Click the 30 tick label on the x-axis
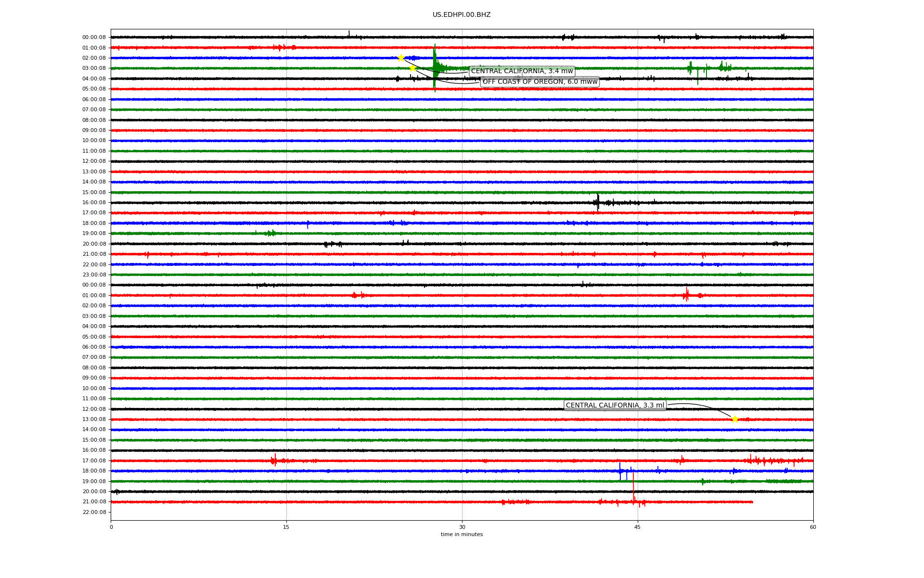924x578 pixels. (x=462, y=527)
